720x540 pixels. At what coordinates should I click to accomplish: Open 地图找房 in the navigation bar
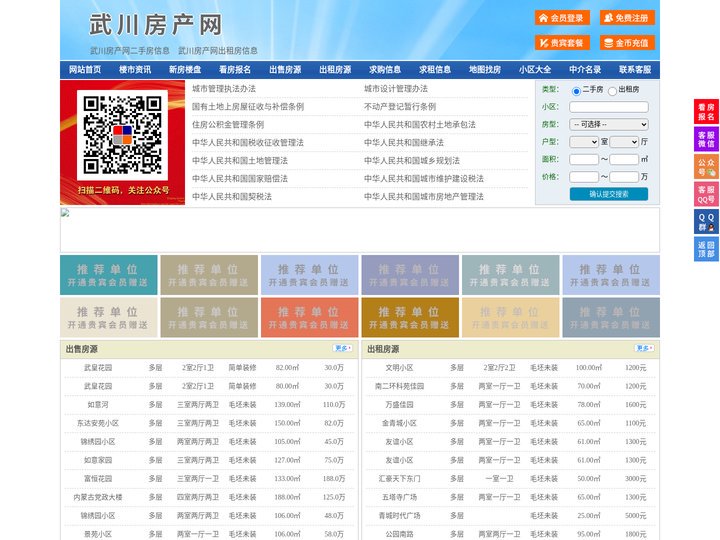coord(485,70)
